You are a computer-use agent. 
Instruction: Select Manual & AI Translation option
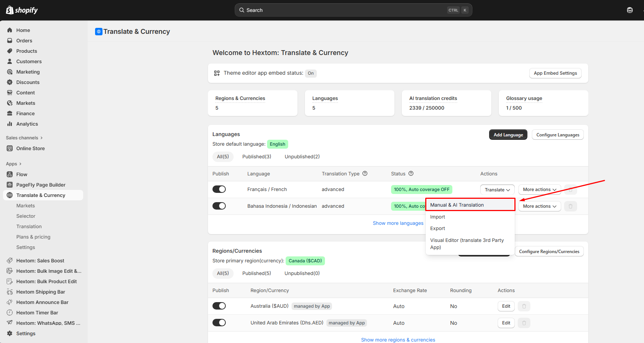coord(470,205)
